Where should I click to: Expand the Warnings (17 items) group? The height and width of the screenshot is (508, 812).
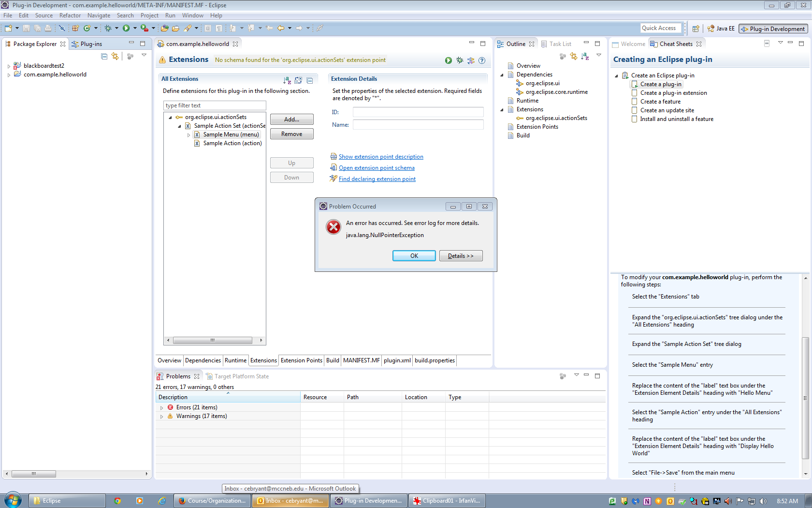[161, 417]
